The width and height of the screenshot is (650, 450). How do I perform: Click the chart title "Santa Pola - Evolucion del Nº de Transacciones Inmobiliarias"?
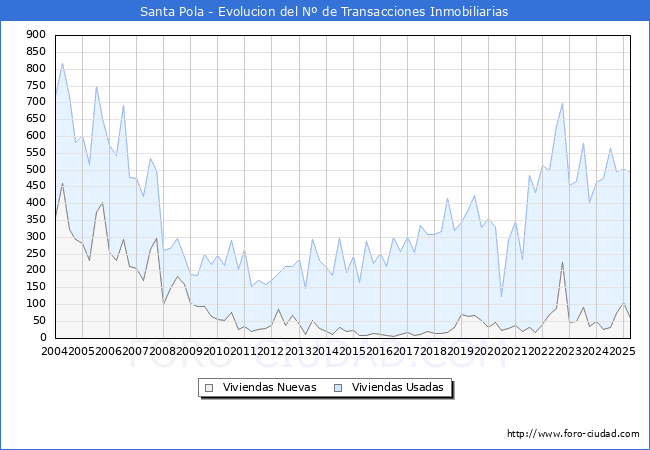pos(324,11)
